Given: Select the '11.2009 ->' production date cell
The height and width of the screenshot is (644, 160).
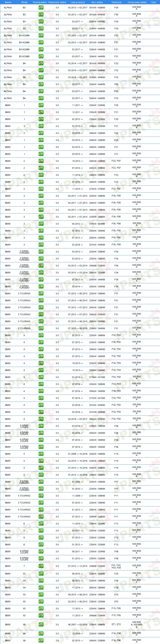Looking at the screenshot, I should click(x=78, y=496).
